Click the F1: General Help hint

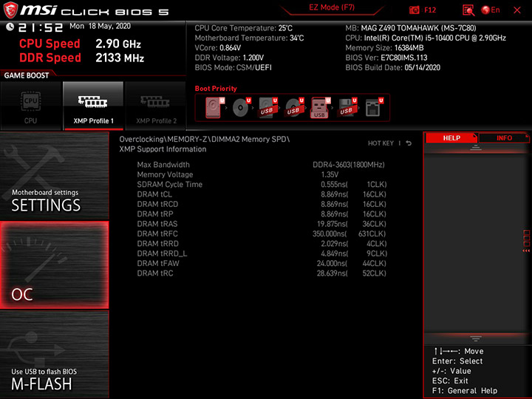465,391
